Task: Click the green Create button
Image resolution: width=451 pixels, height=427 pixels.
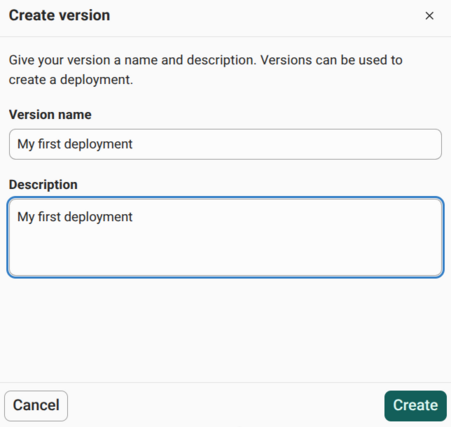Action: (x=415, y=406)
